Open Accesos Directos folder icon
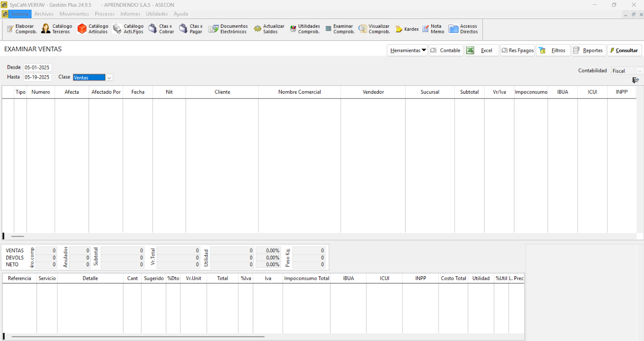 [x=454, y=29]
